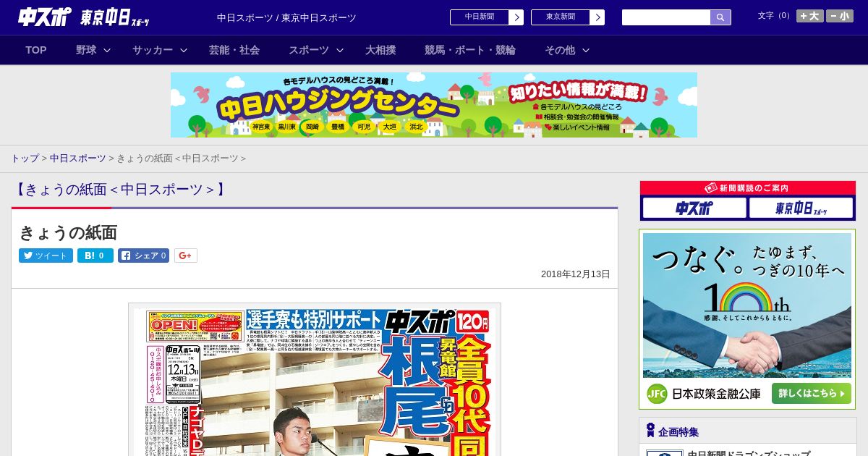Click 新聞購読のご案内 header
Image resolution: width=868 pixels, height=456 pixels.
tap(748, 188)
